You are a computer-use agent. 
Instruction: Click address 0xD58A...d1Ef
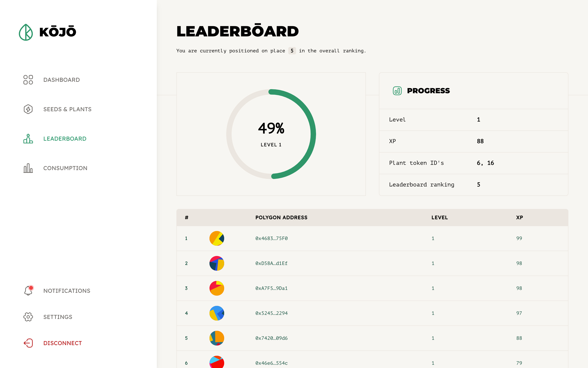click(x=271, y=263)
